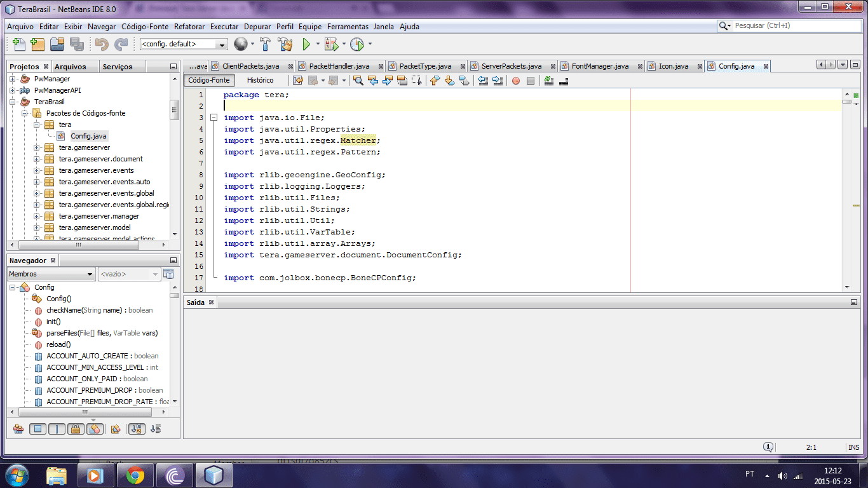Toggle Show Inherited Members in Navigator
868x488 pixels.
(x=18, y=429)
